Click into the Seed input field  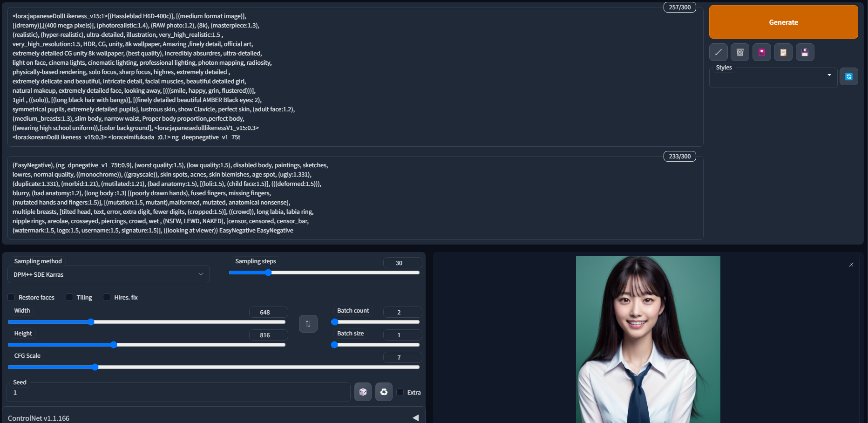tap(178, 393)
